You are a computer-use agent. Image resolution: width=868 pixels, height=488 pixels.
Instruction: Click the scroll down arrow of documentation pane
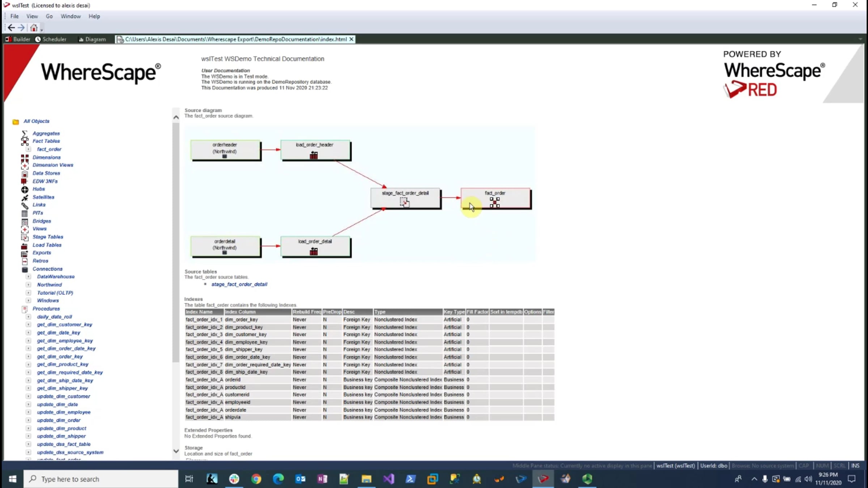click(176, 451)
